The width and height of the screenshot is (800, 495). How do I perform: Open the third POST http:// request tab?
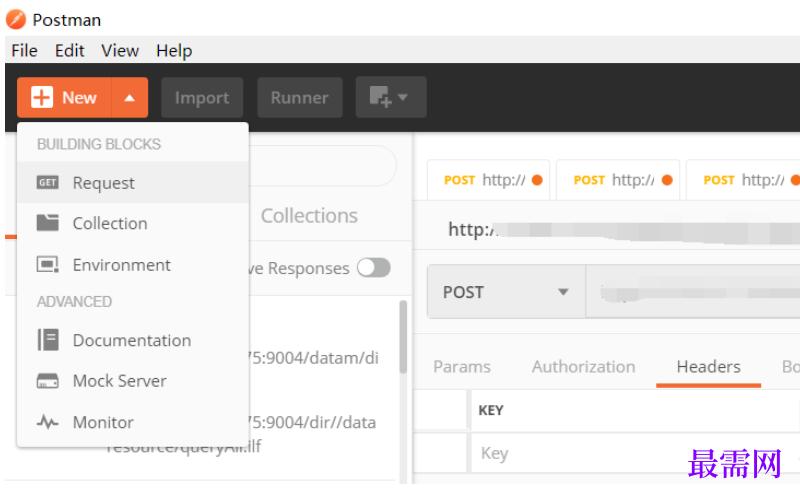click(743, 180)
